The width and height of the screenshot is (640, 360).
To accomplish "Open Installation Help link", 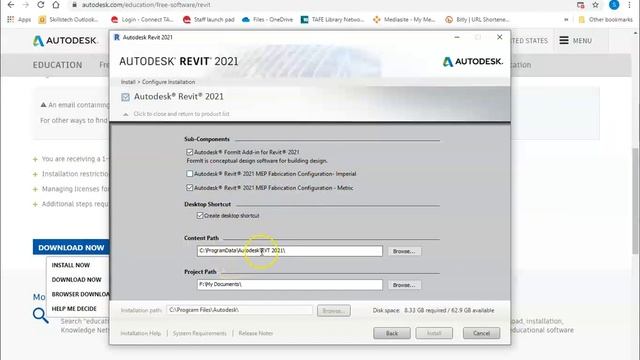I will (x=140, y=333).
